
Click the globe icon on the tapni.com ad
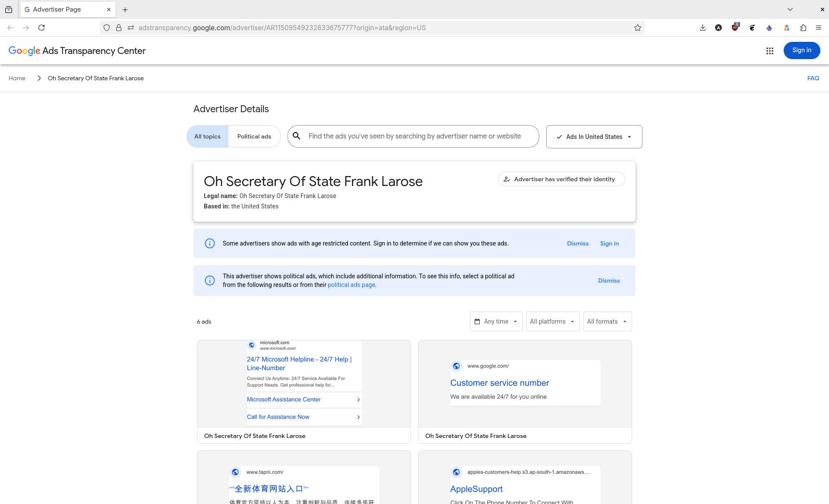coord(235,472)
